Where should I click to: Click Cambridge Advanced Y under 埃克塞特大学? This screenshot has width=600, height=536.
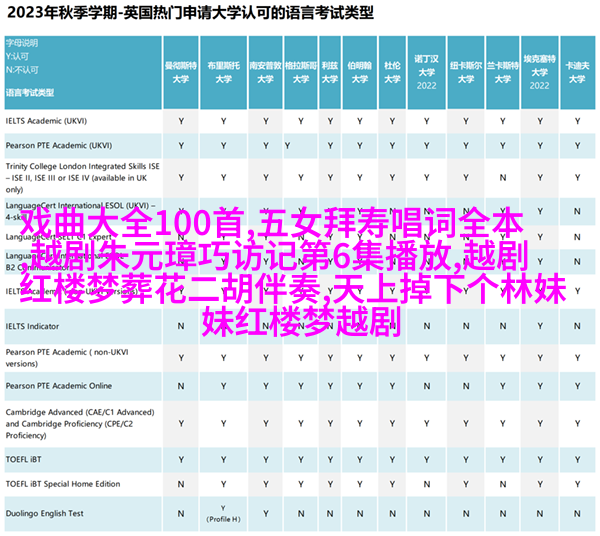point(540,424)
